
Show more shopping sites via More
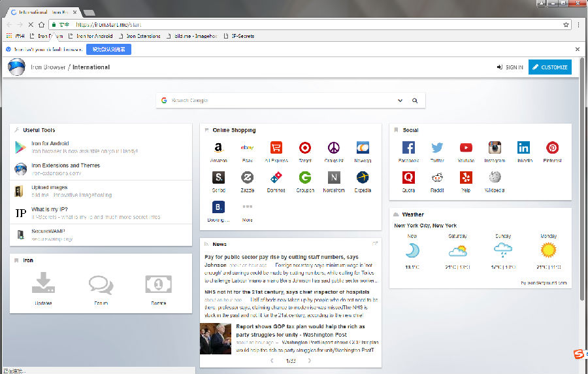pos(247,207)
